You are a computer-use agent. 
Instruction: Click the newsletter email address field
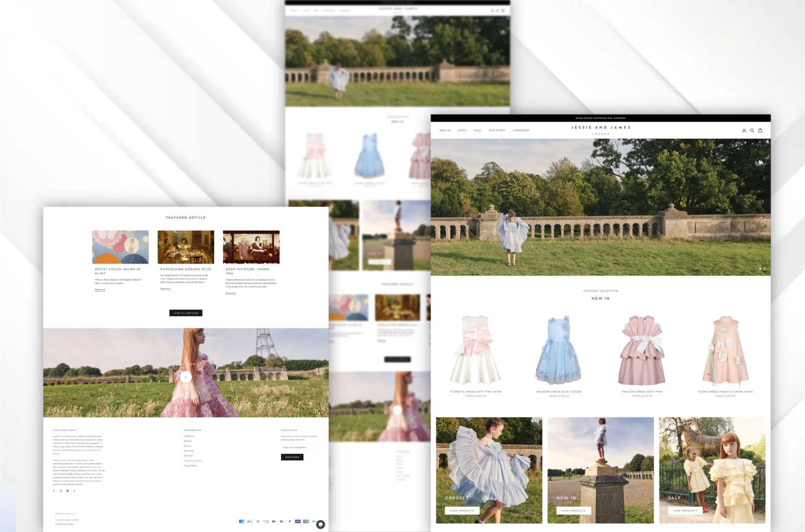(x=299, y=447)
